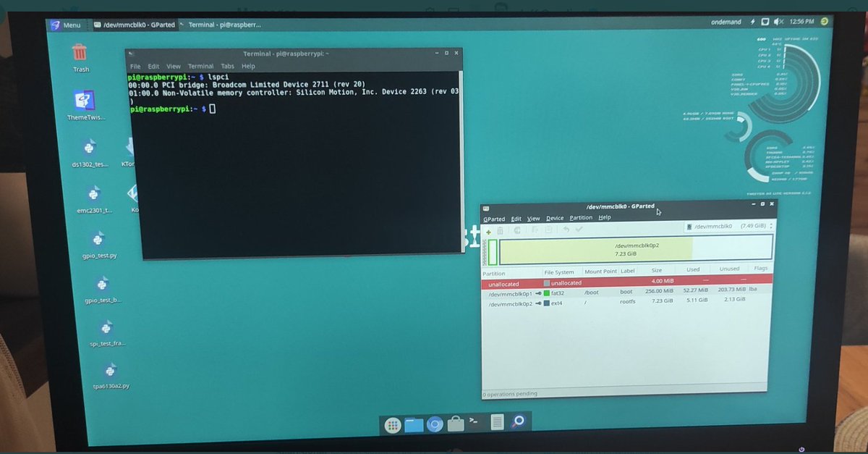Screen dimensions: 868x454
Task: Click the File System column header
Action: pyautogui.click(x=559, y=272)
